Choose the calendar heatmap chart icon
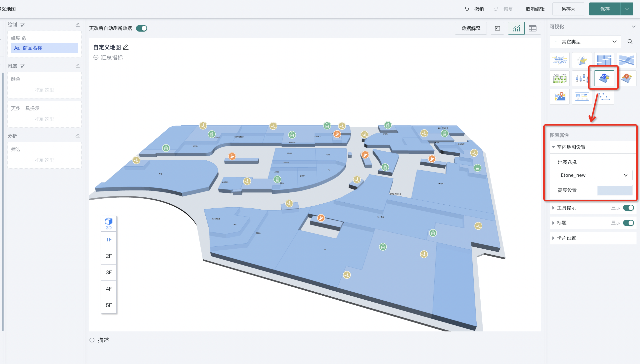 [559, 79]
